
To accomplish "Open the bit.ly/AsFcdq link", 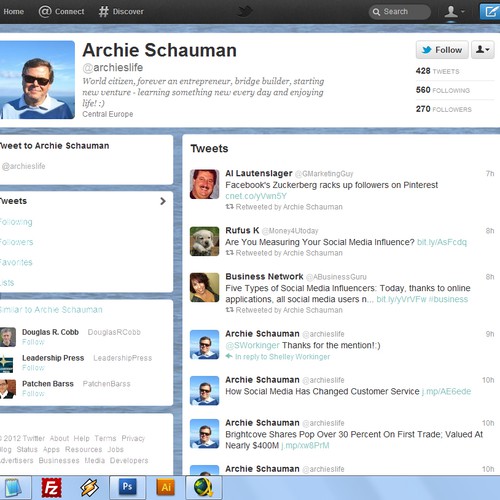I will (442, 242).
